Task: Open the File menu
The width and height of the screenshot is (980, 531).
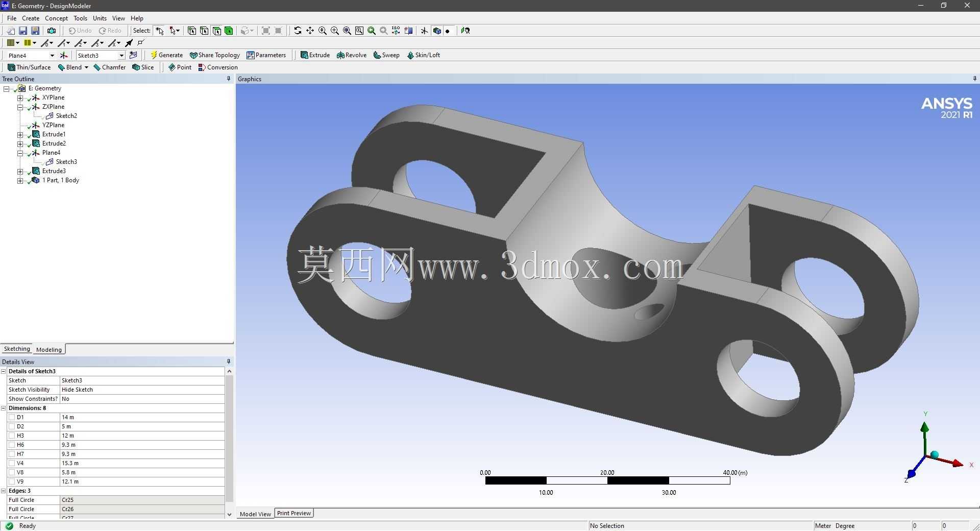Action: pyautogui.click(x=12, y=18)
